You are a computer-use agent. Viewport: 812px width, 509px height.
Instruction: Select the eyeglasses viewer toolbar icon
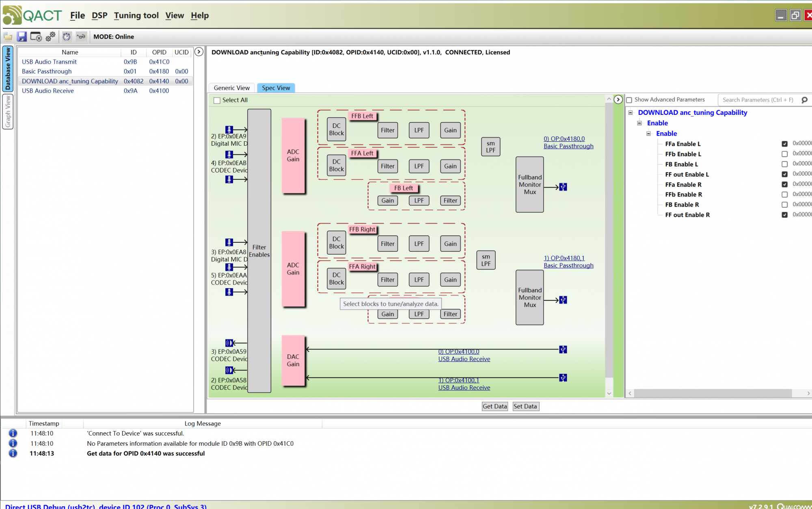[81, 37]
